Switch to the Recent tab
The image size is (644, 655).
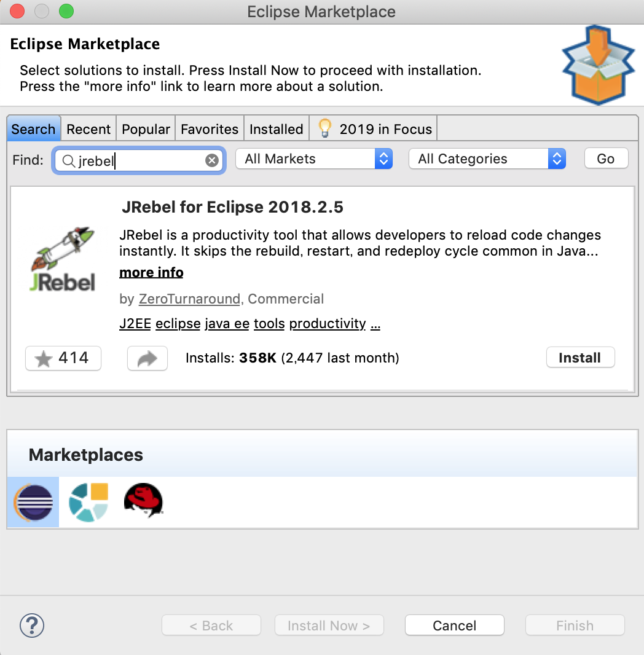coord(88,129)
